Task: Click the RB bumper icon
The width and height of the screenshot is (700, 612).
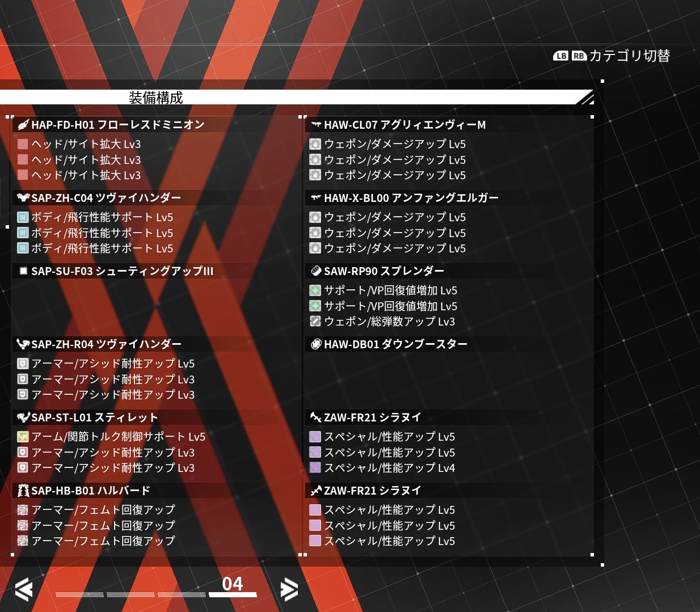Action: [579, 56]
